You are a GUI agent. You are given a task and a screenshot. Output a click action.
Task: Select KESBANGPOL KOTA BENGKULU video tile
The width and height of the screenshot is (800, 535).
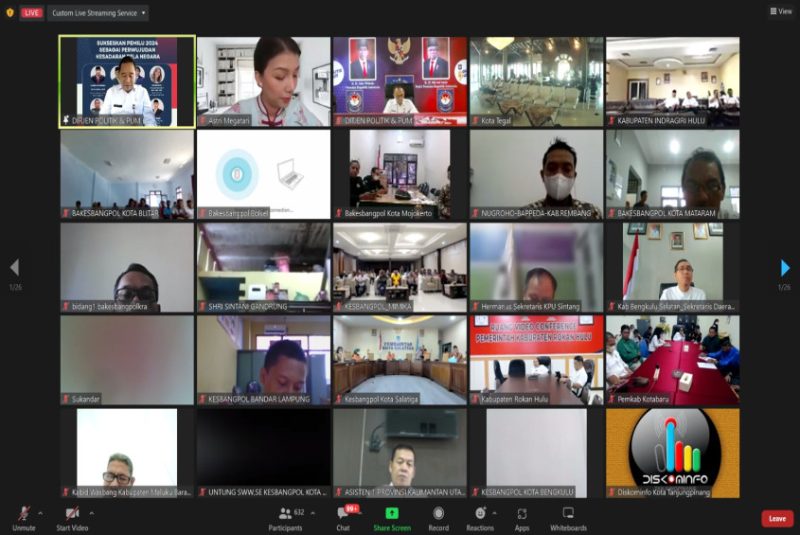536,453
